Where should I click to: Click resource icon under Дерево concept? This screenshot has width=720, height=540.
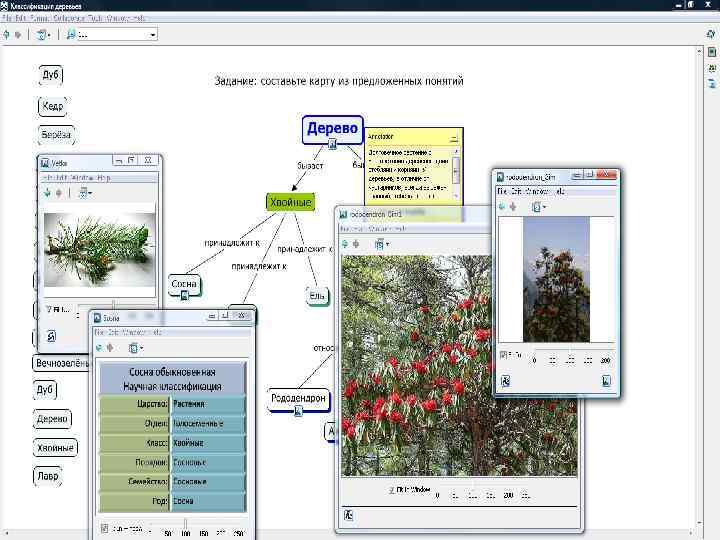(332, 145)
